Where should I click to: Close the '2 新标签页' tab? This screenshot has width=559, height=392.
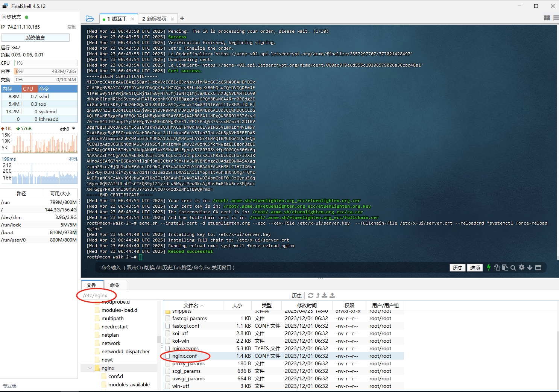coord(172,19)
